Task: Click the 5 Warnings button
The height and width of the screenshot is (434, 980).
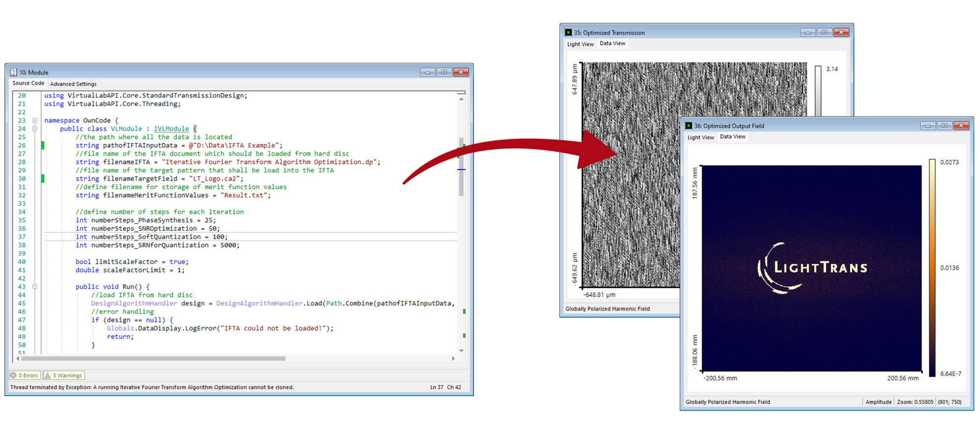Action: 64,375
